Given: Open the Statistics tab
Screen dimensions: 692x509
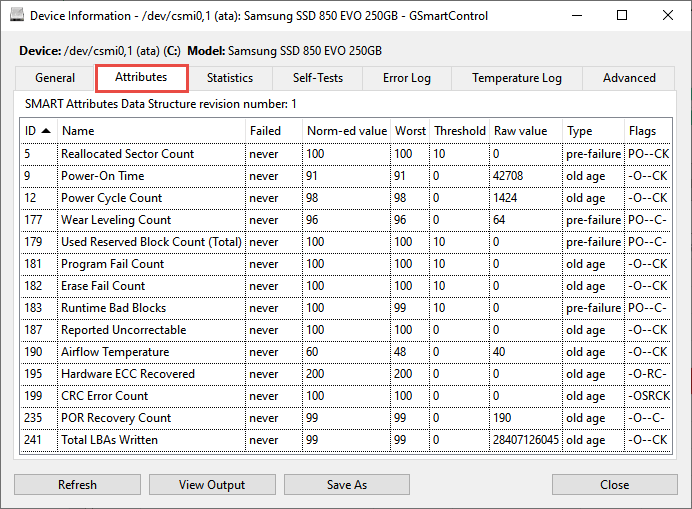Looking at the screenshot, I should 230,78.
